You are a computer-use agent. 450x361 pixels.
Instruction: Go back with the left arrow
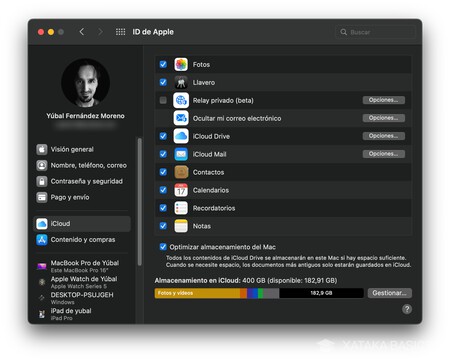82,32
